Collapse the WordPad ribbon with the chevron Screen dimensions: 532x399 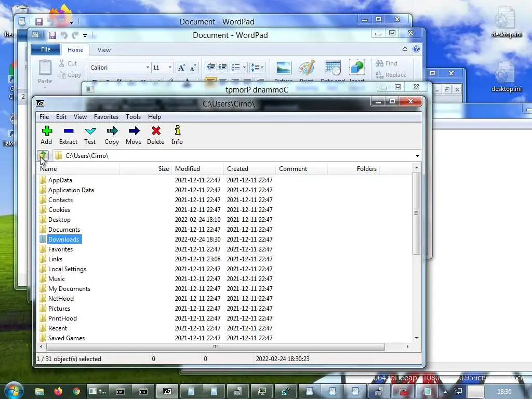click(405, 49)
